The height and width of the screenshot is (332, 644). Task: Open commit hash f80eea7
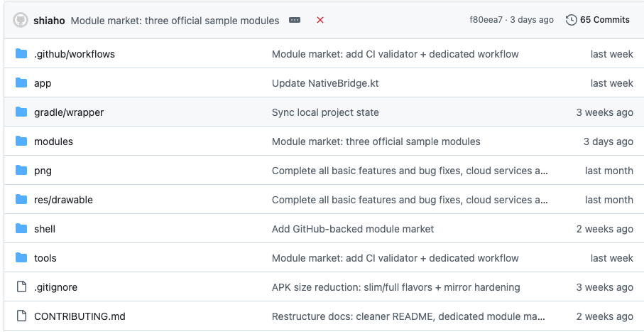pos(486,20)
